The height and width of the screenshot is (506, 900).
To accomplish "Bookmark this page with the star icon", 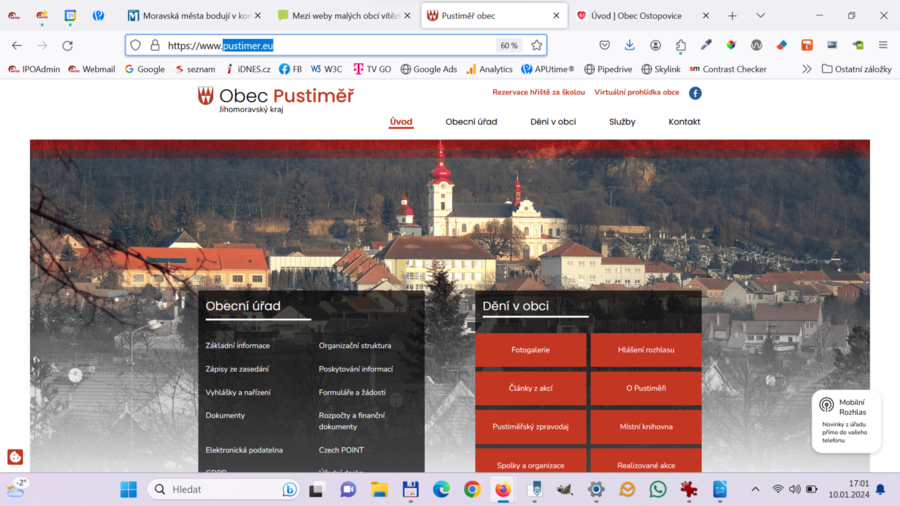I will [537, 45].
